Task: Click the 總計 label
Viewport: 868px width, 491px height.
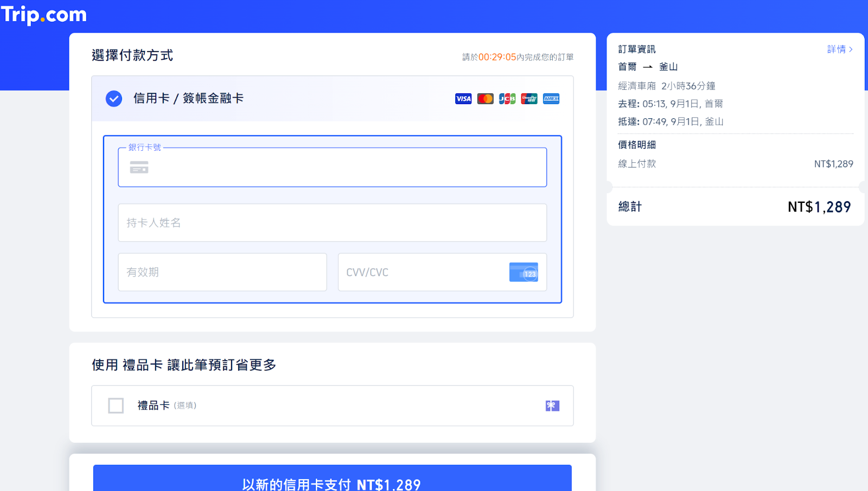Action: pyautogui.click(x=630, y=207)
